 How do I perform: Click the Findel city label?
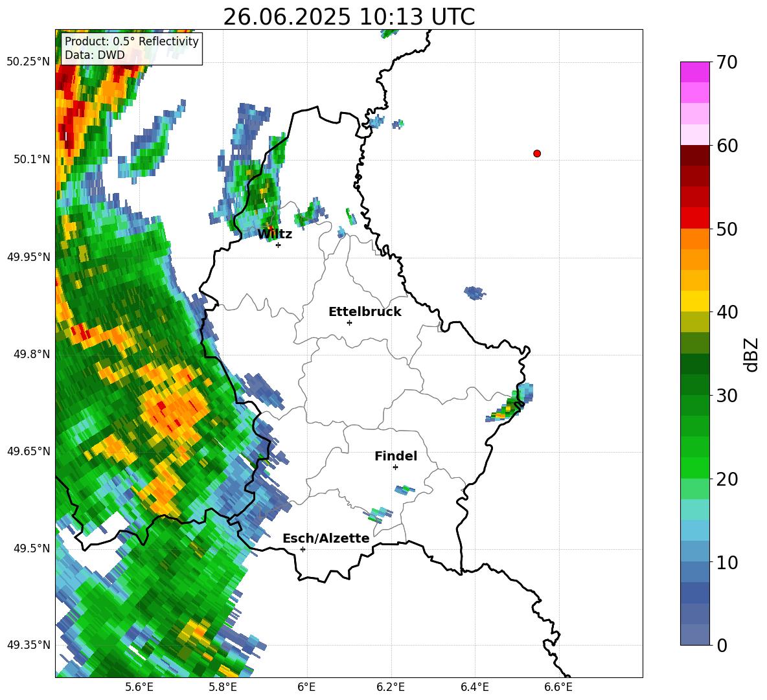tap(396, 456)
